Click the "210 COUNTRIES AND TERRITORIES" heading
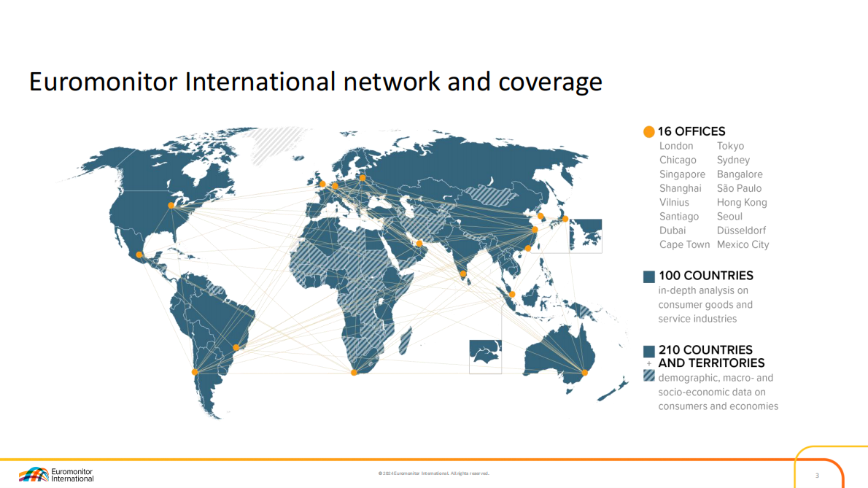Viewport: 868px width, 488px height. pos(705,356)
